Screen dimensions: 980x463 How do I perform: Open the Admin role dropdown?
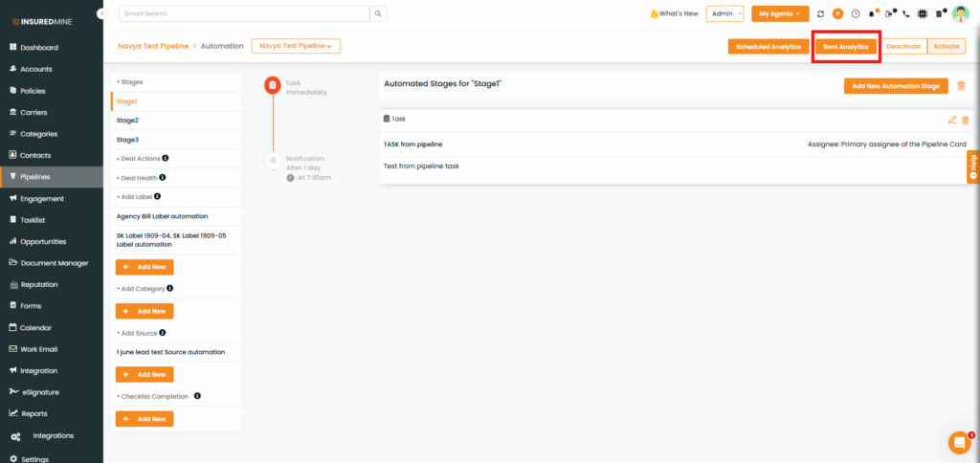(724, 14)
